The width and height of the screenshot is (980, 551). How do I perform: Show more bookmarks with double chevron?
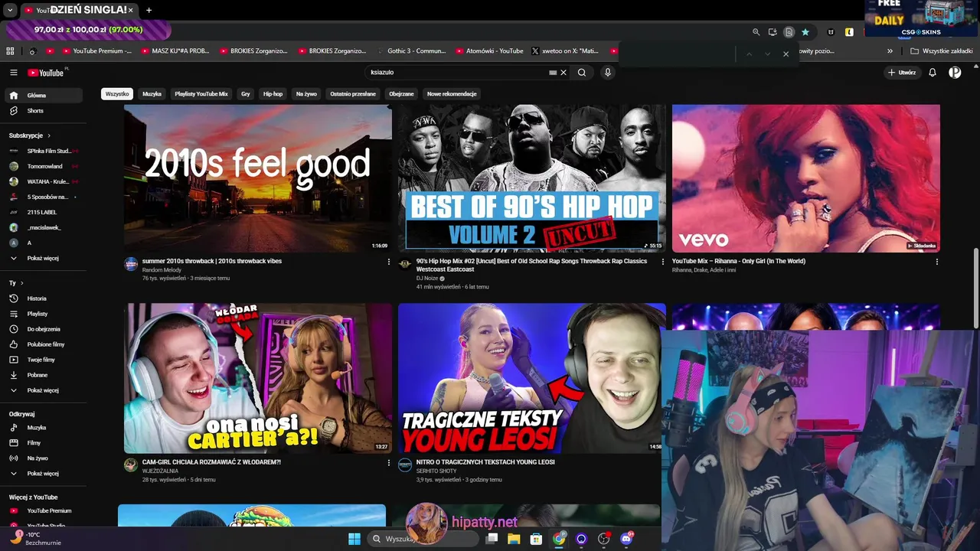coord(890,51)
